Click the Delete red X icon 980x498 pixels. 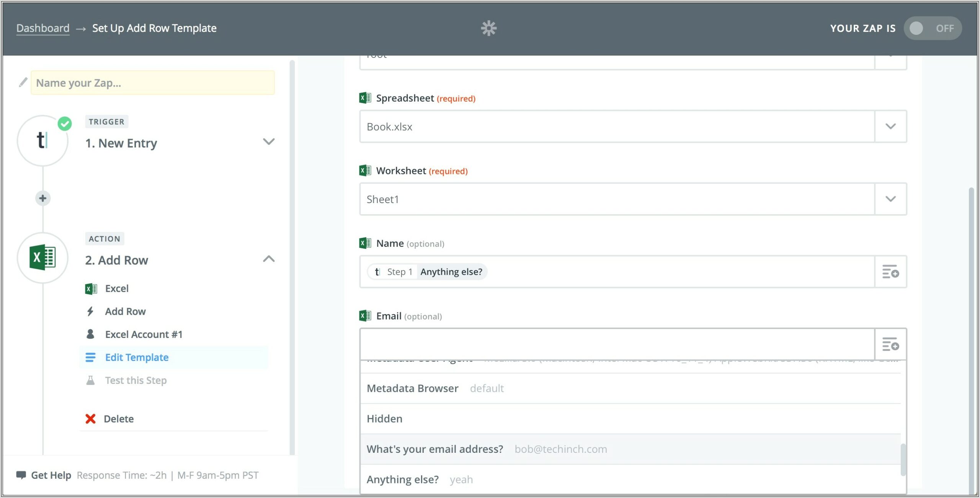pos(91,418)
